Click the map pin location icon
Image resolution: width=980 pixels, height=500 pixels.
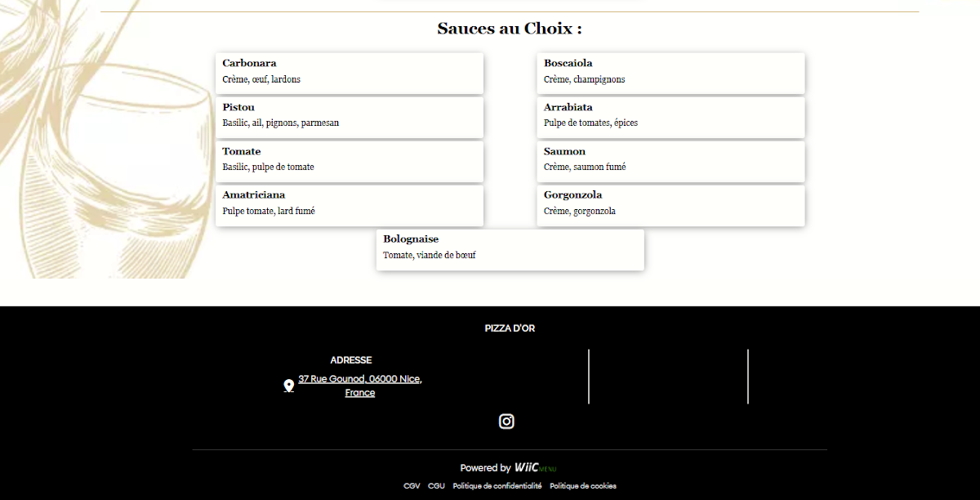tap(288, 386)
